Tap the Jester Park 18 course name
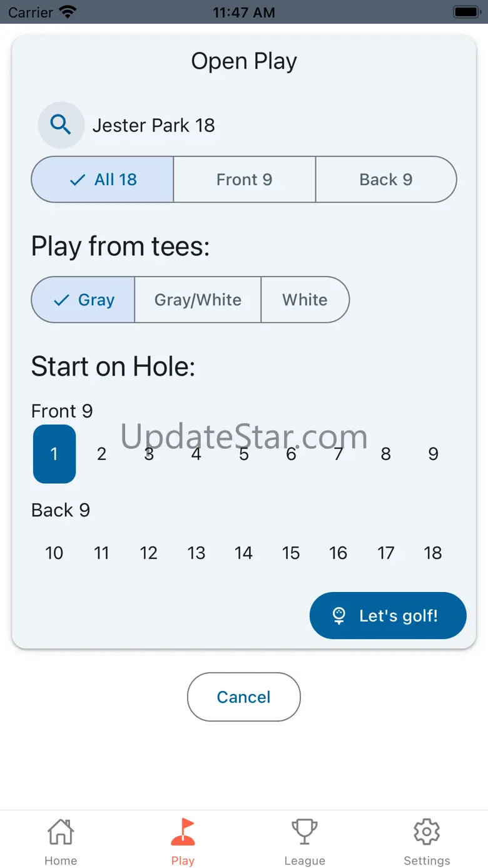 tap(153, 125)
